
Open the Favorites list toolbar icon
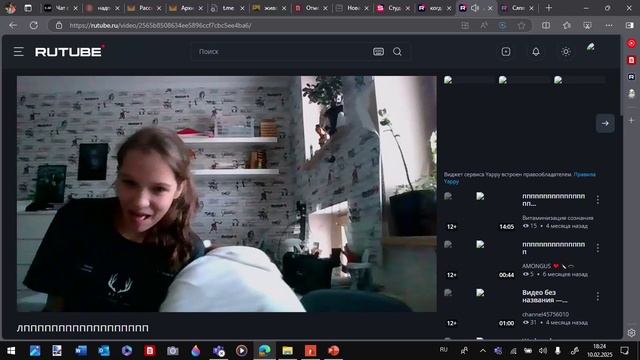[x=567, y=25]
